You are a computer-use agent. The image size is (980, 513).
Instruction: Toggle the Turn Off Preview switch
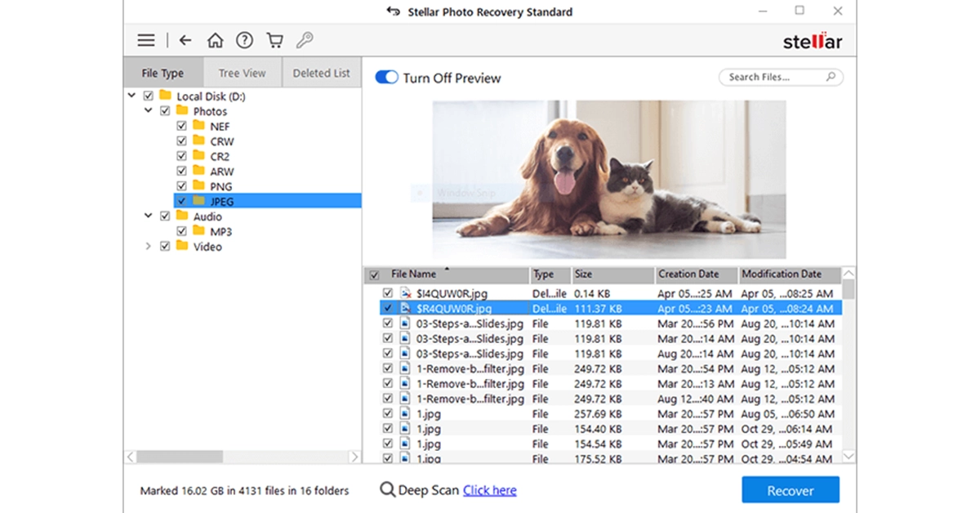click(x=385, y=78)
